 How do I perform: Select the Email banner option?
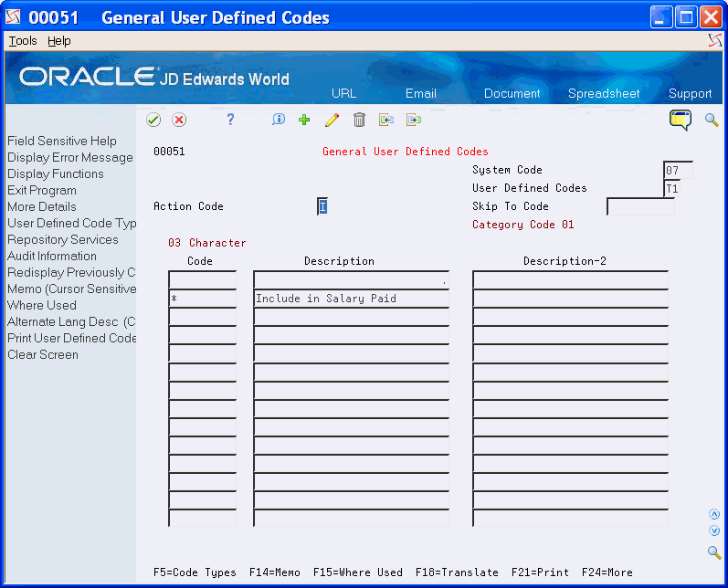tap(421, 93)
